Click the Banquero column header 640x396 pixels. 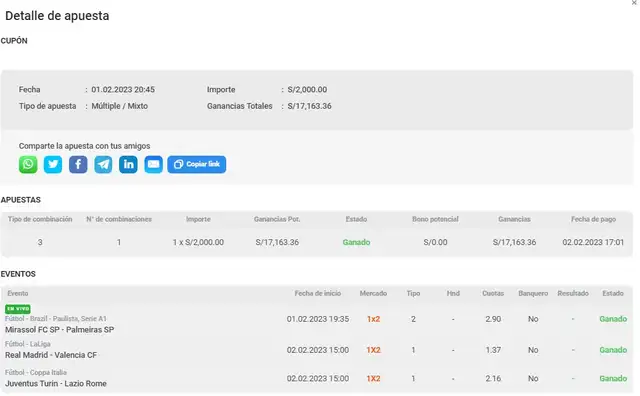pos(533,294)
